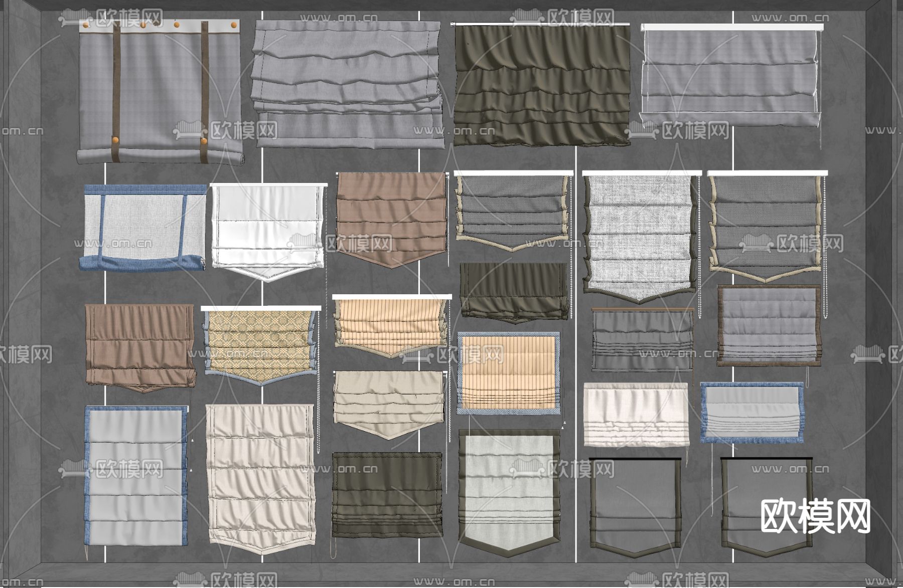Select the large dark olive ruffled blind
The image size is (903, 588).
point(542,85)
